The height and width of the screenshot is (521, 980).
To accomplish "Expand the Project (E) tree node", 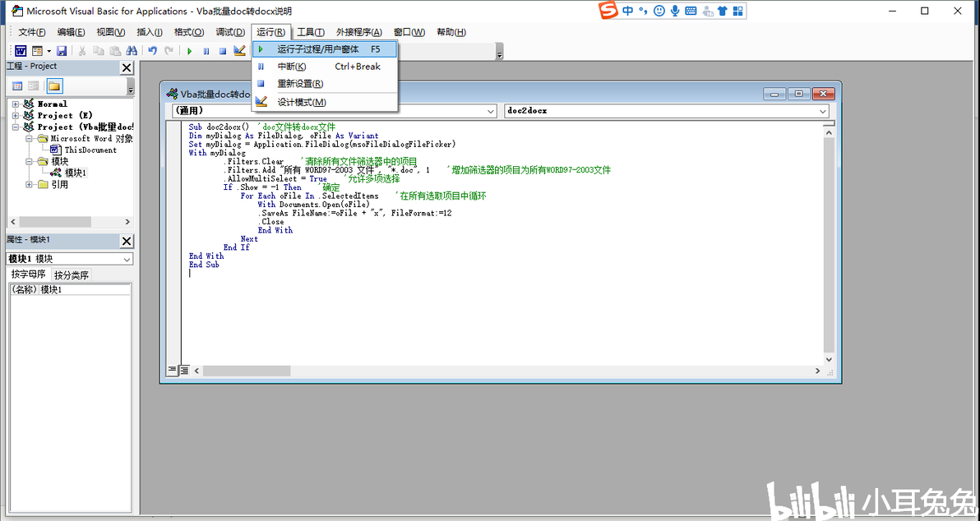I will (16, 116).
